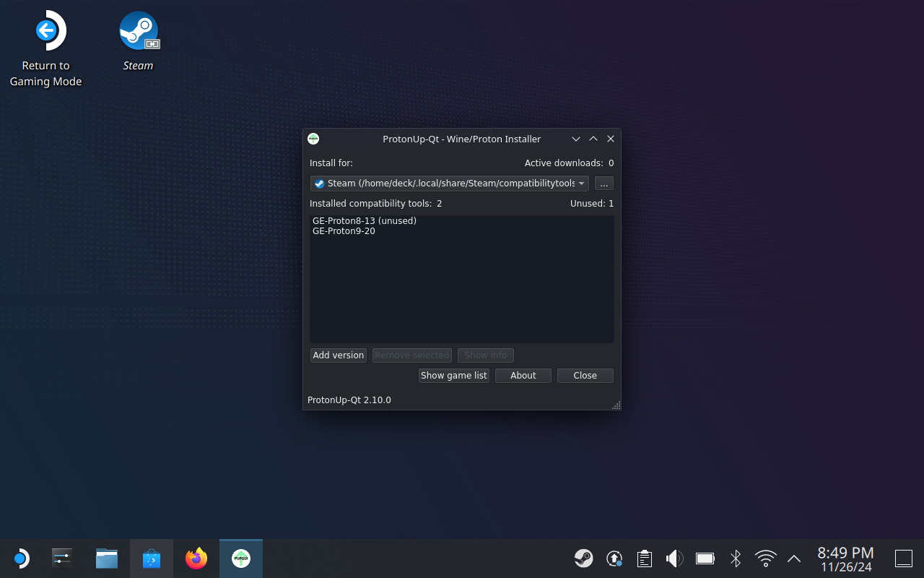Click the Add version button
Image resolution: width=924 pixels, height=578 pixels.
click(x=339, y=355)
